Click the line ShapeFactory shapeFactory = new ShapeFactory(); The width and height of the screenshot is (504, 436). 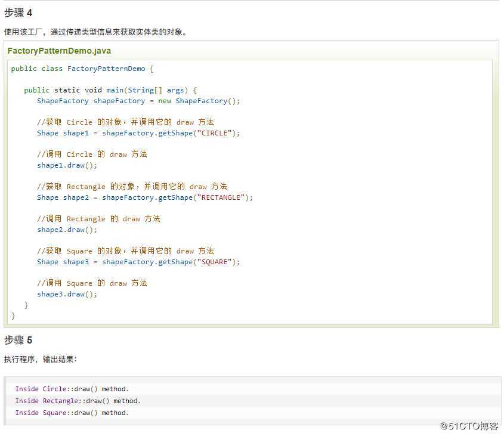(138, 101)
